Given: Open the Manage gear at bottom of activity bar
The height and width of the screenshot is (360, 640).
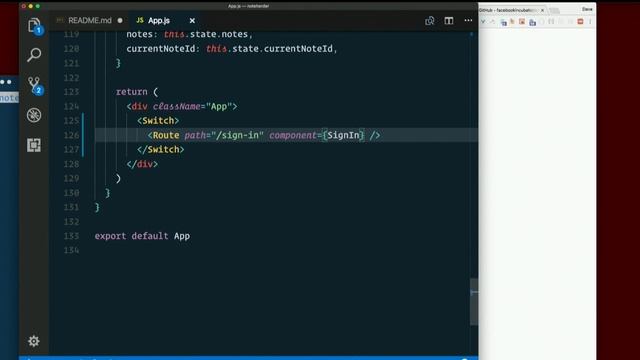Looking at the screenshot, I should (33, 341).
